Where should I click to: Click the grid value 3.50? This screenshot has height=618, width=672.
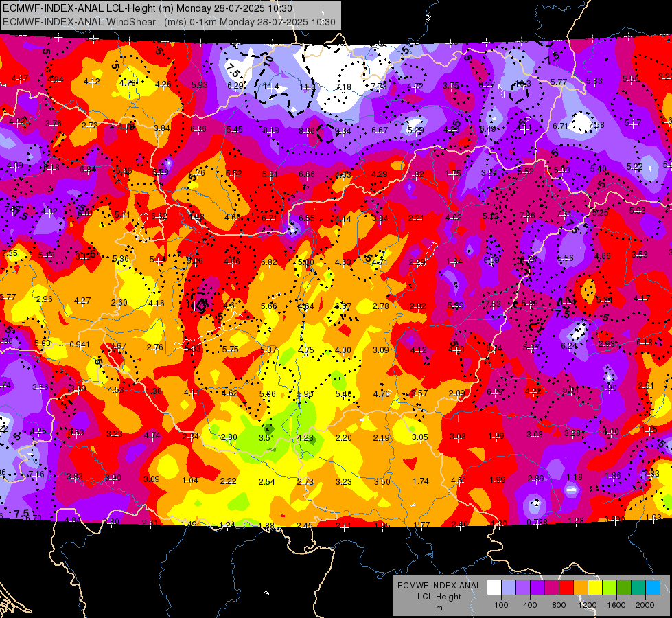(x=382, y=481)
